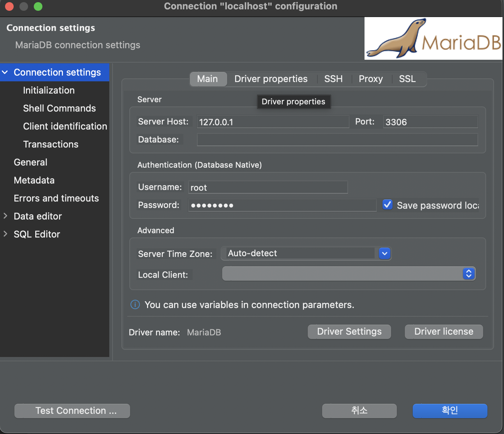Screen dimensions: 504x434
Task: Click the Test Connection button
Action: click(x=72, y=411)
